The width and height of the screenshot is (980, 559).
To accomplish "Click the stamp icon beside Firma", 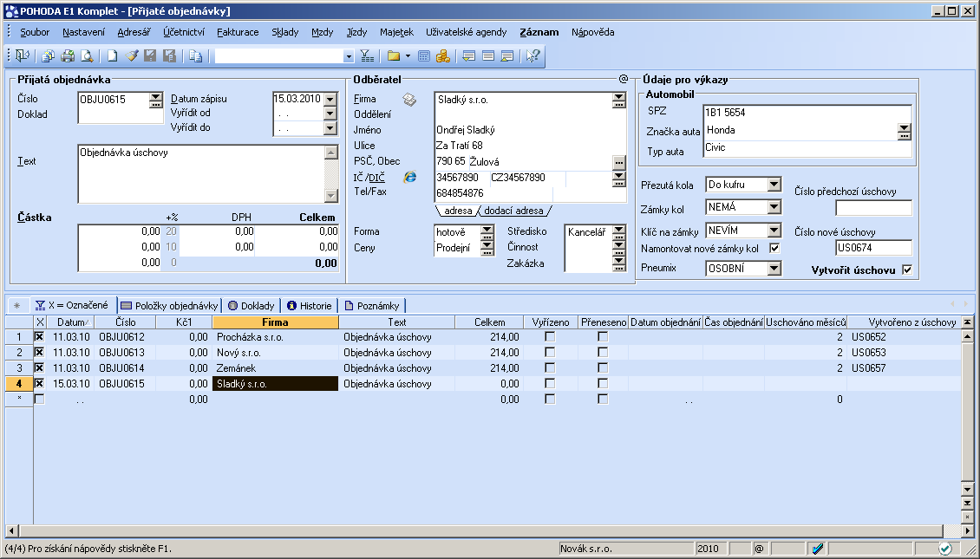I will pyautogui.click(x=409, y=100).
